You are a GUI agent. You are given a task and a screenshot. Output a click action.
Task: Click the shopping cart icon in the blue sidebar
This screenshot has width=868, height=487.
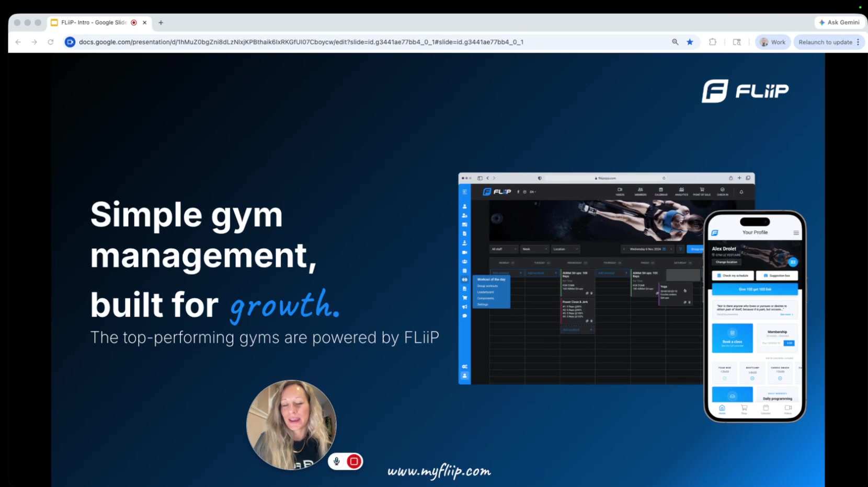(464, 298)
